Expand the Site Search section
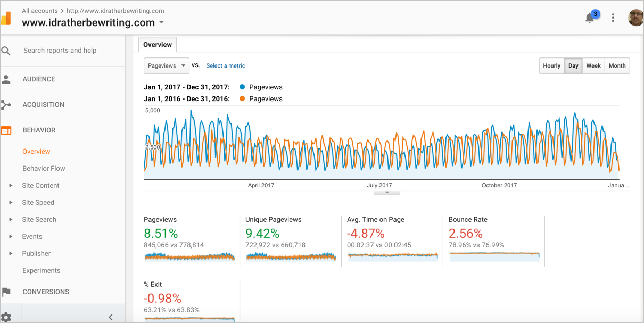The image size is (644, 323). point(11,220)
